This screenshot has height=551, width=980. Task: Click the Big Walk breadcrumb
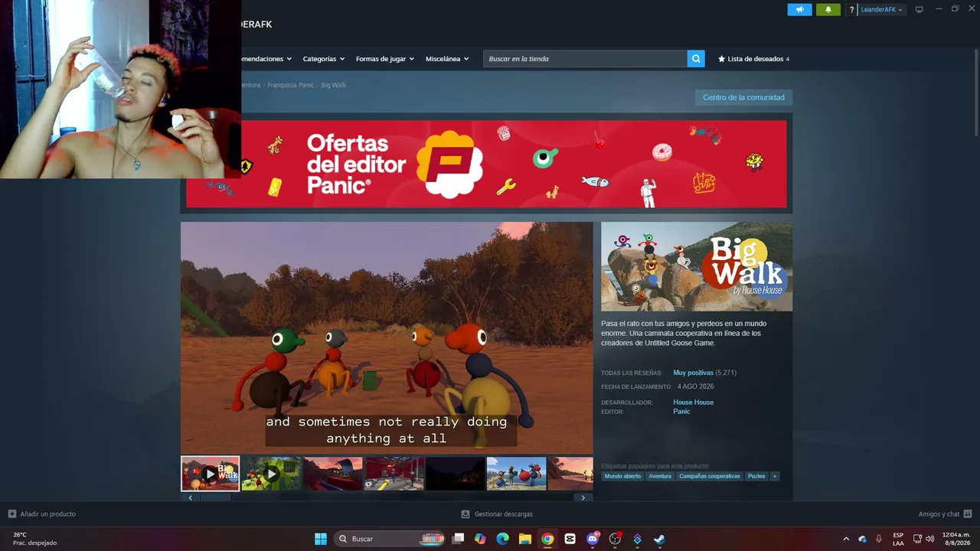(x=334, y=85)
